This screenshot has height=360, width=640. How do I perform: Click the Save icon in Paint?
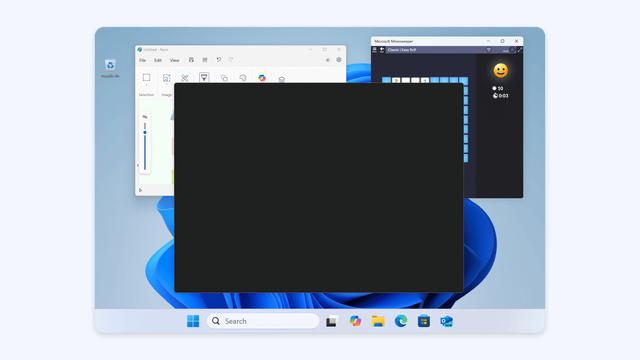[x=191, y=60]
